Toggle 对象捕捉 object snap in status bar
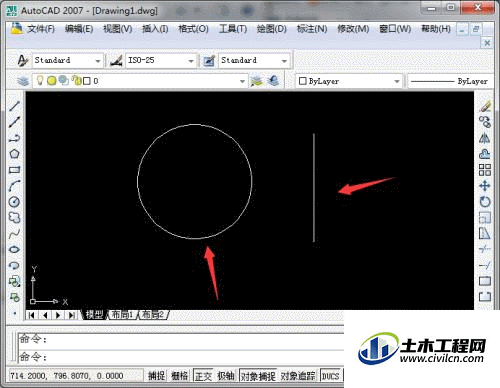This screenshot has height=388, width=500. tap(258, 376)
